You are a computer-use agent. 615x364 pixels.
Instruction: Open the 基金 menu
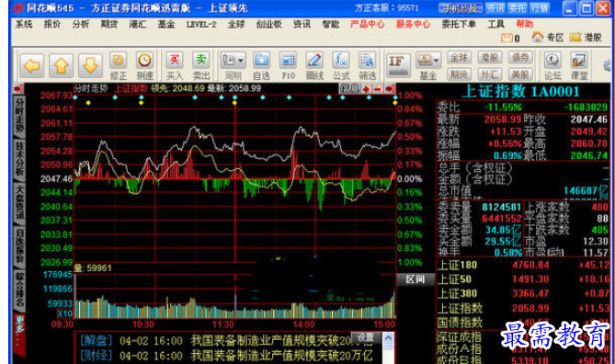165,24
